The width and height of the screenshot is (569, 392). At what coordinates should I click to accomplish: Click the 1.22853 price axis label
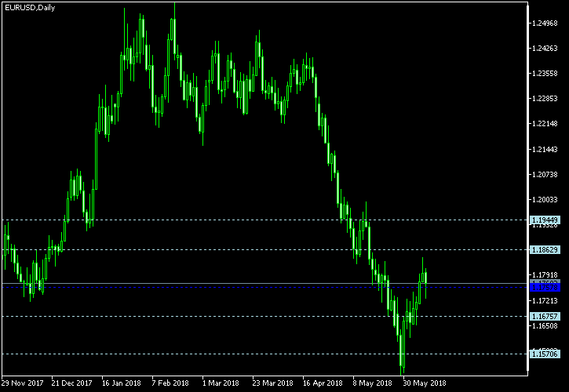[545, 99]
